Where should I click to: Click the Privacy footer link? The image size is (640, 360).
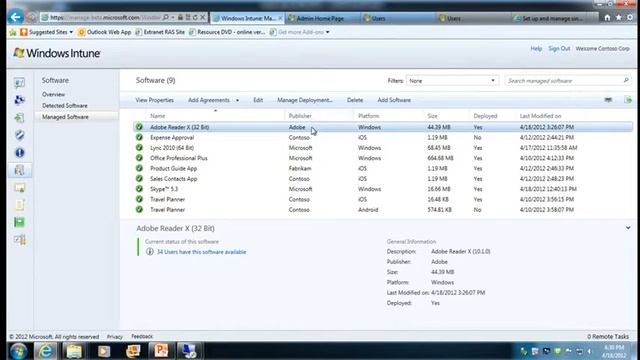(x=115, y=337)
